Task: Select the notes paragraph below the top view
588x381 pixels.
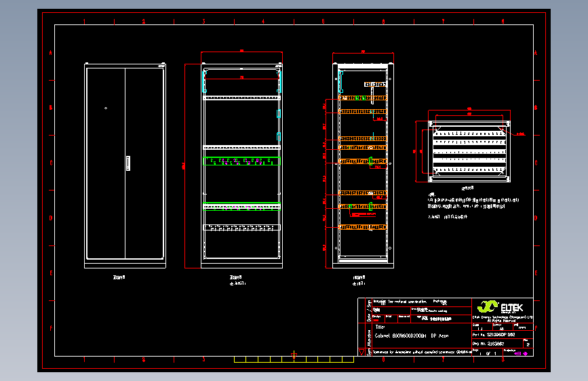Action: (473, 205)
